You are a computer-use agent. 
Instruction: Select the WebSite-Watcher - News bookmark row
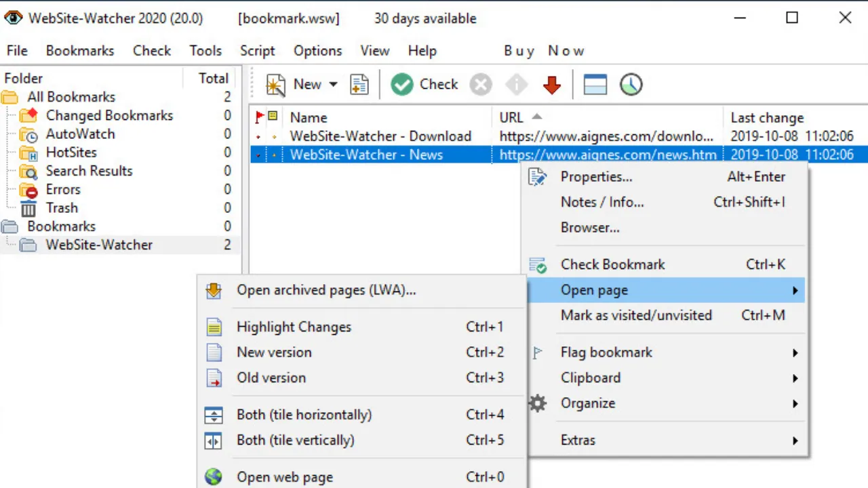point(559,155)
